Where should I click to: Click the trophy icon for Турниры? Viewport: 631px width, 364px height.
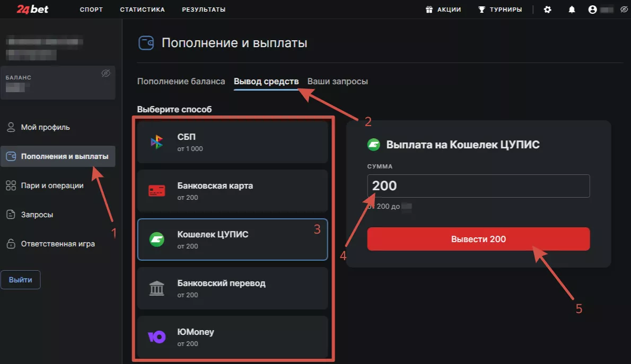[481, 10]
